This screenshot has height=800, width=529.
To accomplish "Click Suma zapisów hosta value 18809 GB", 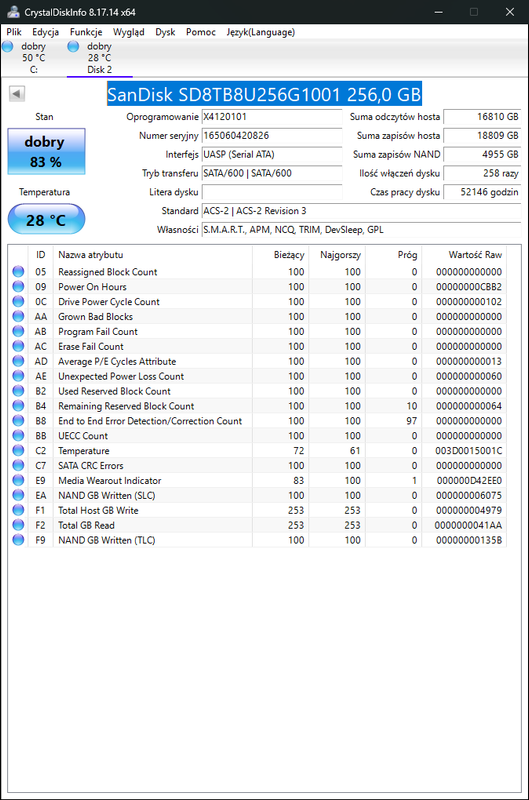I will point(482,136).
